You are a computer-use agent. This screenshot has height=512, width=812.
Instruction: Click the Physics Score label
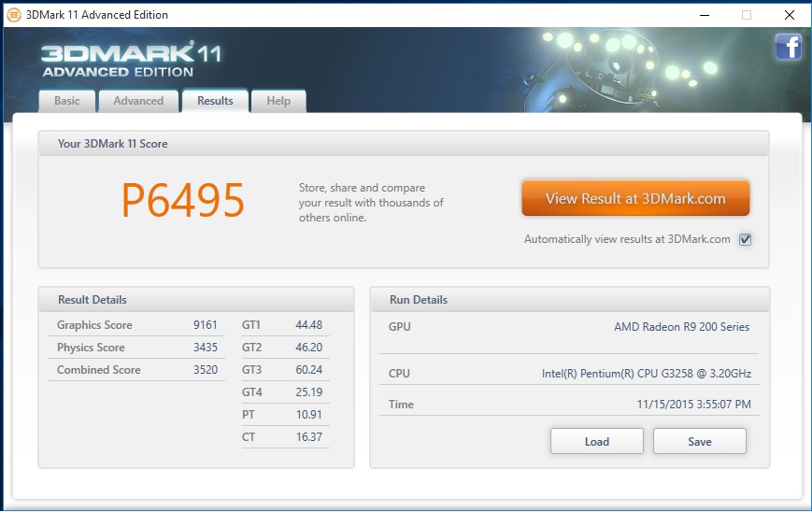[x=92, y=348]
